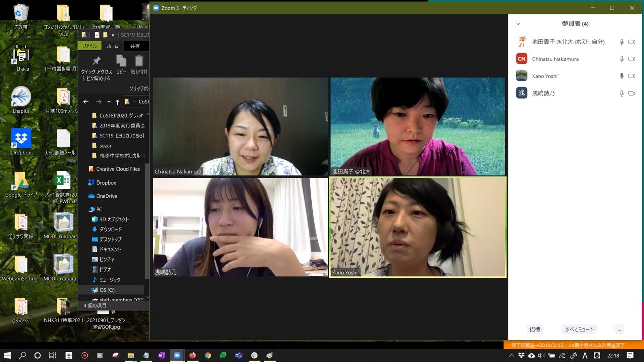Open the ファイル tab in File Explorer
This screenshot has width=644, height=362.
coord(90,46)
